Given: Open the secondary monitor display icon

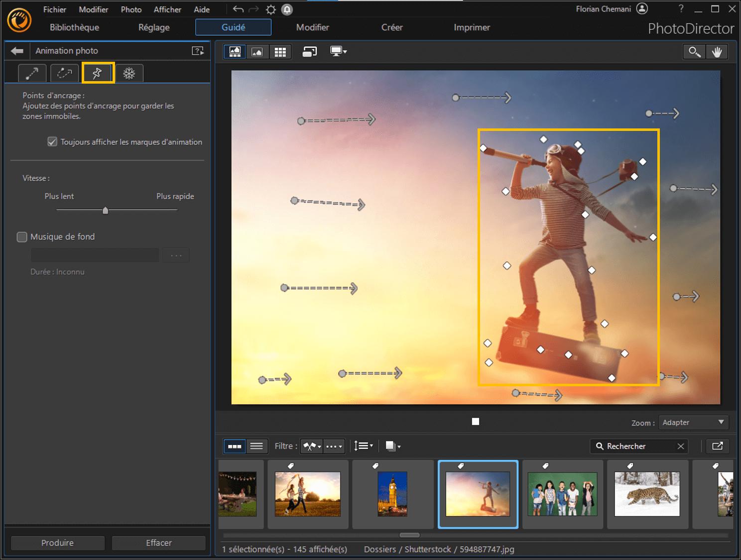Looking at the screenshot, I should click(338, 51).
